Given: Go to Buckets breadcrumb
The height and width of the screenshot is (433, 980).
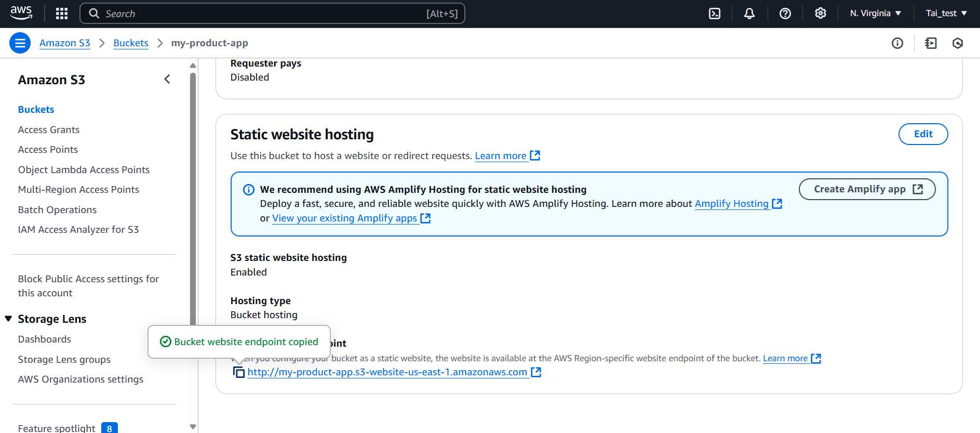Looking at the screenshot, I should coord(131,43).
